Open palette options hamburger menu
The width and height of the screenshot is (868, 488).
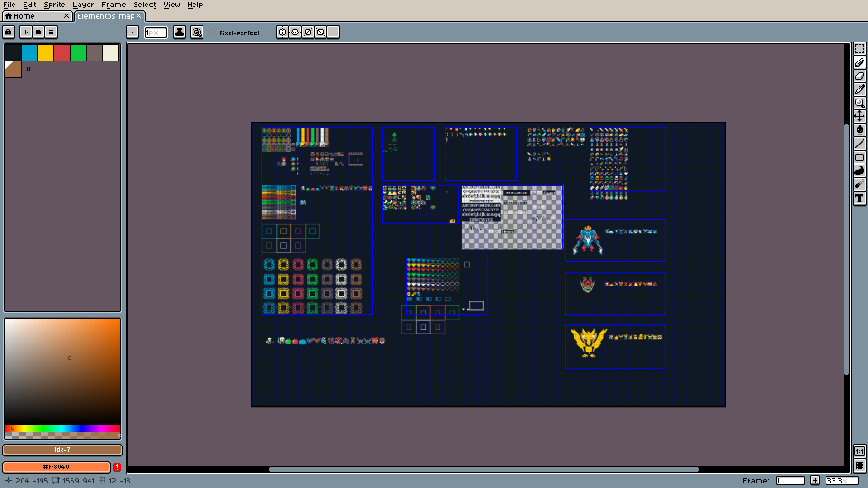click(51, 32)
